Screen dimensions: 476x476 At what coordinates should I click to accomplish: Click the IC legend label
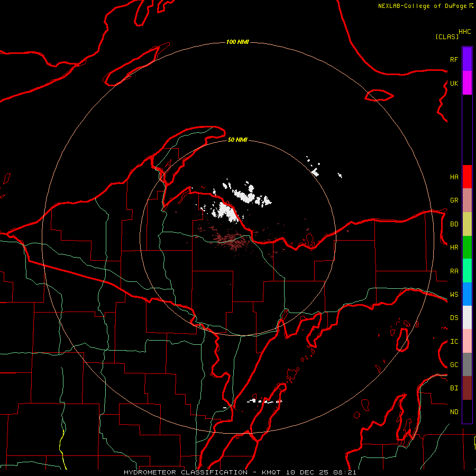tap(454, 342)
